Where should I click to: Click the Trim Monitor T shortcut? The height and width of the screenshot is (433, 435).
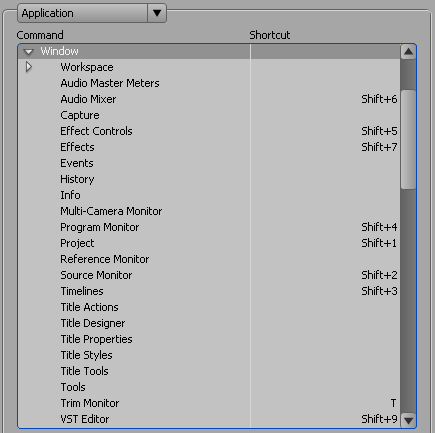tap(393, 403)
